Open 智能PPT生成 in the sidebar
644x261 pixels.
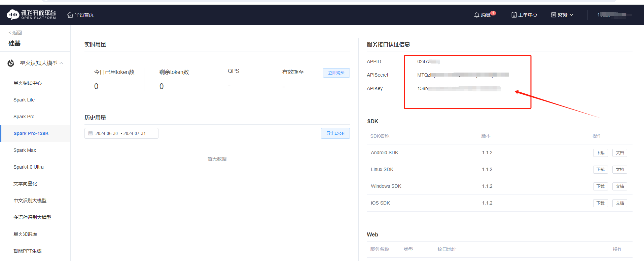tap(28, 251)
